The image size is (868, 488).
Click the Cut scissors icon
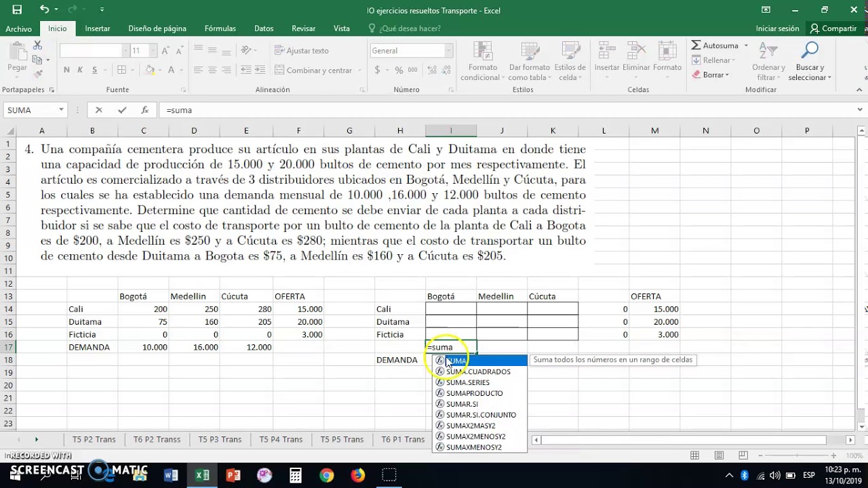coord(38,45)
